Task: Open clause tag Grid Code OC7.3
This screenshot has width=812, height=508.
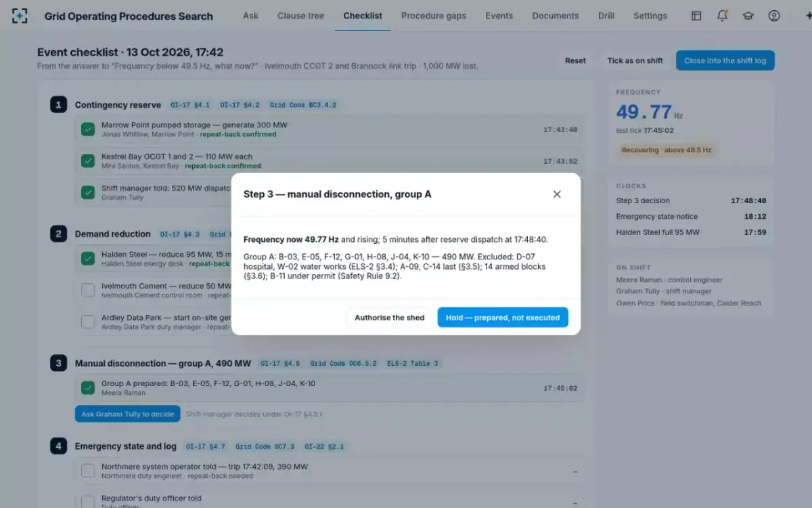Action: tap(265, 446)
